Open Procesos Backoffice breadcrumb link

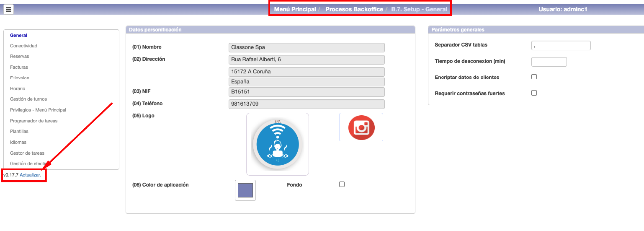[354, 9]
